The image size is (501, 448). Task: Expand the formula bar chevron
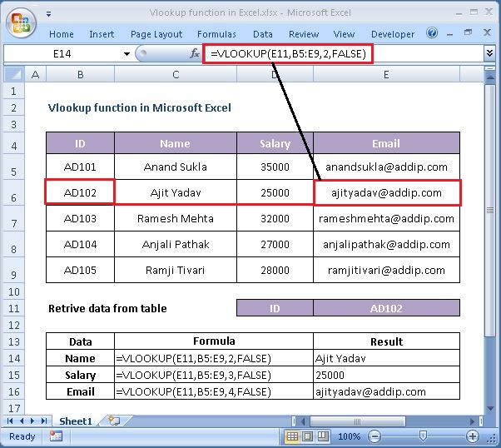[x=489, y=53]
